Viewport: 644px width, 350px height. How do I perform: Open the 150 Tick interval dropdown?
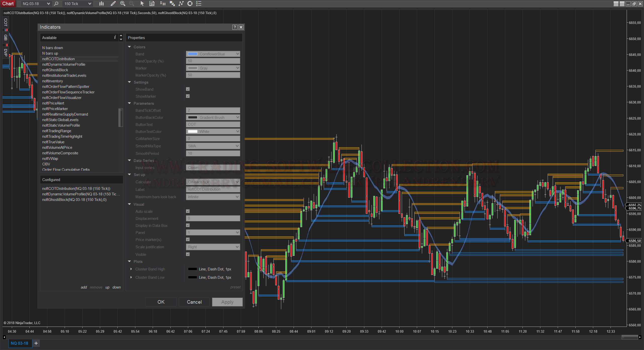[77, 4]
